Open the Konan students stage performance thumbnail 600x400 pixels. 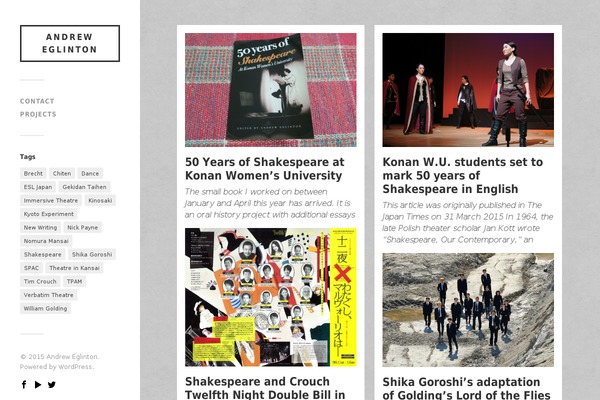point(468,90)
